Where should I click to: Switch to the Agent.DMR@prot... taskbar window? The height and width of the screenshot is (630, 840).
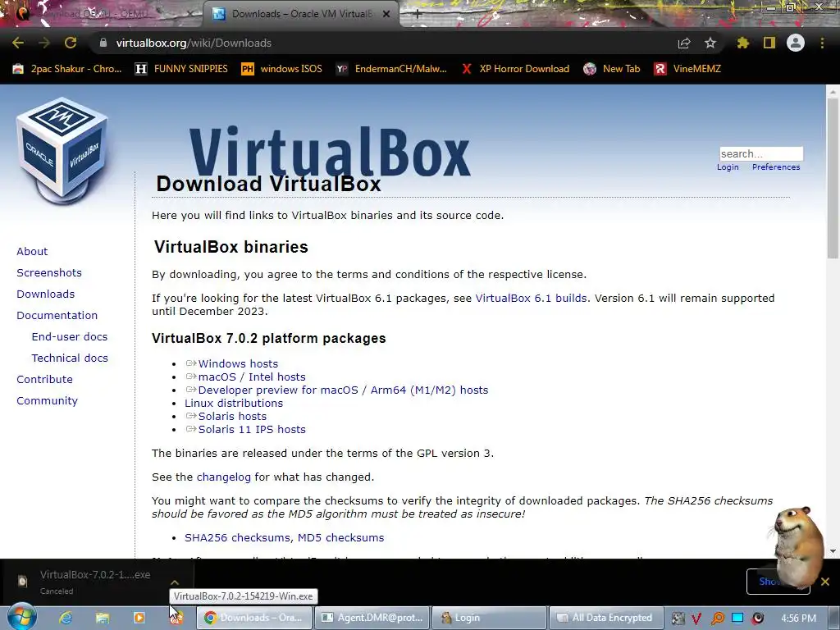(x=373, y=618)
